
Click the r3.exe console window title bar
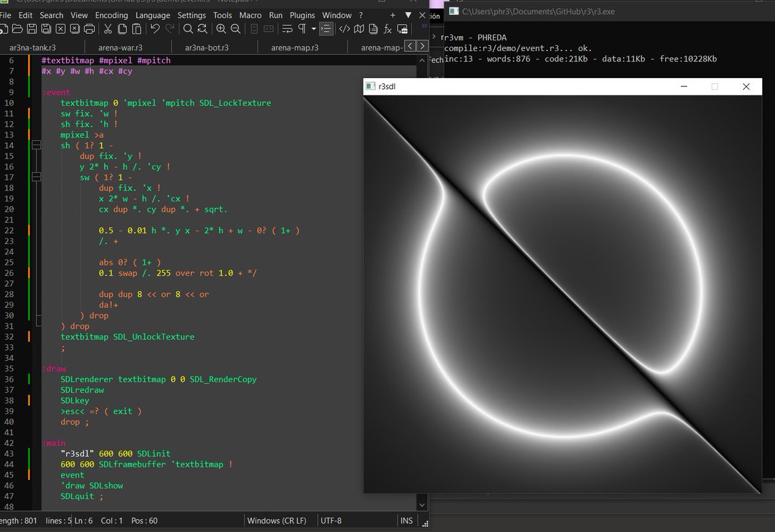pos(610,11)
